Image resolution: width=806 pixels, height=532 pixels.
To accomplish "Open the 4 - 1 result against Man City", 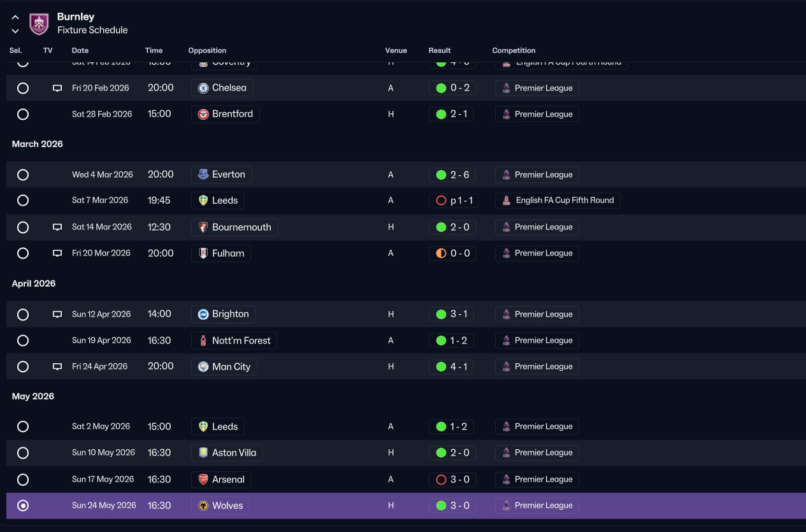I will (x=451, y=366).
